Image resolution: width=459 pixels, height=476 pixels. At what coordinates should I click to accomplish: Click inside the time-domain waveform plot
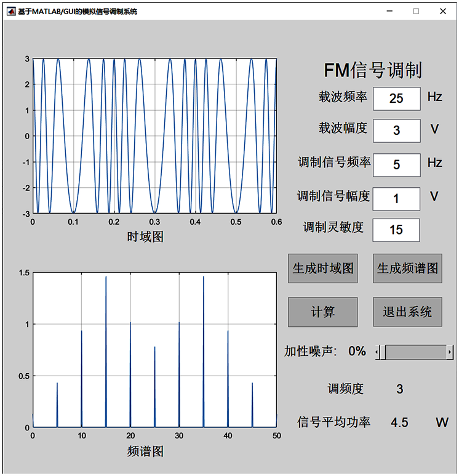click(154, 135)
